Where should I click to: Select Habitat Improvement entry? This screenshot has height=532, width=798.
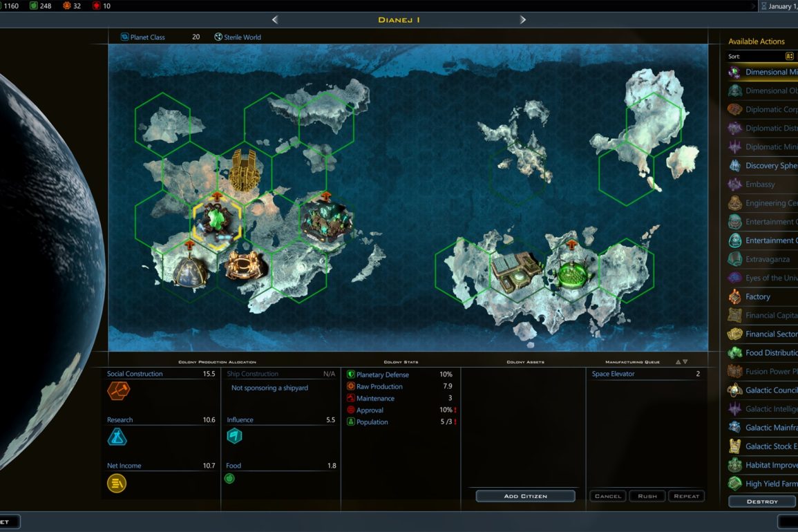pyautogui.click(x=762, y=465)
